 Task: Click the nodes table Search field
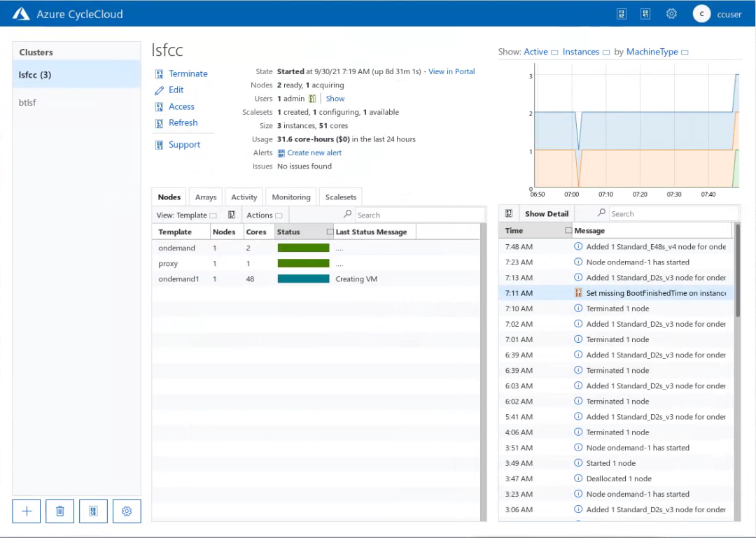(x=419, y=215)
